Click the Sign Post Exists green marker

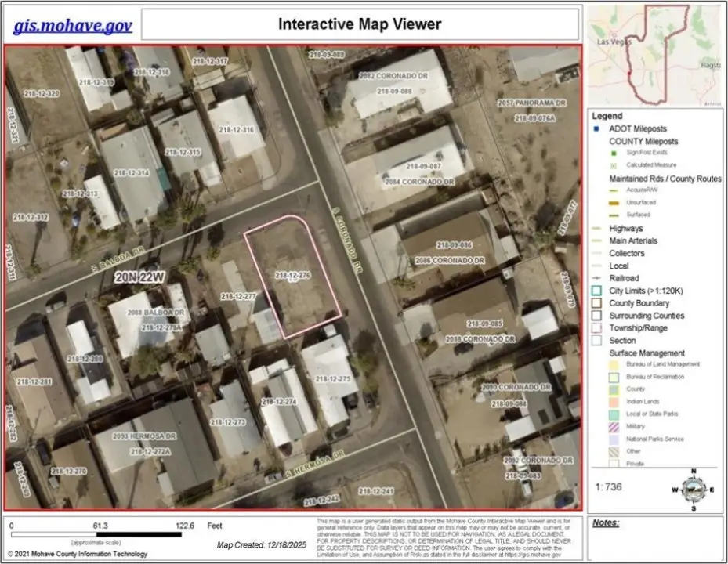(x=614, y=153)
